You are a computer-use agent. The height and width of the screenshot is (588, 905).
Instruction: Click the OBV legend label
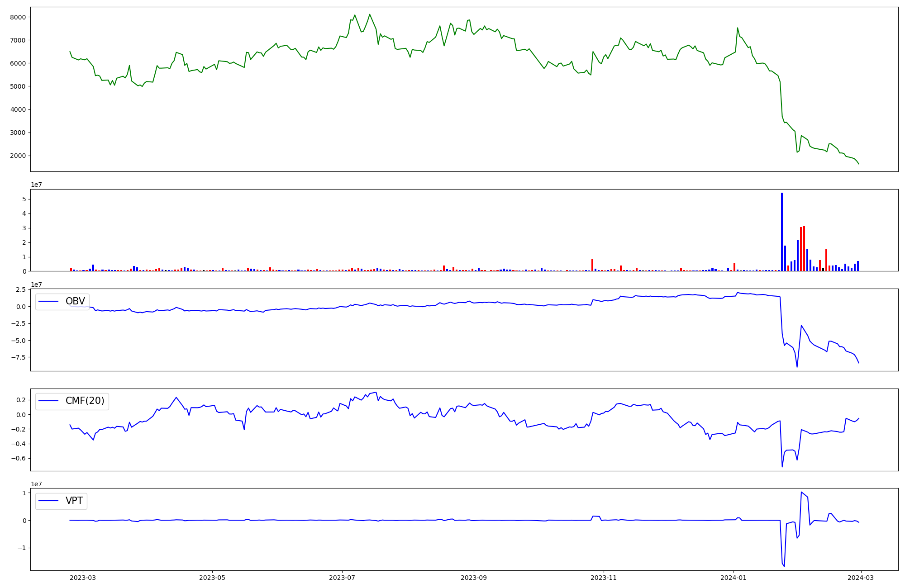tap(75, 301)
